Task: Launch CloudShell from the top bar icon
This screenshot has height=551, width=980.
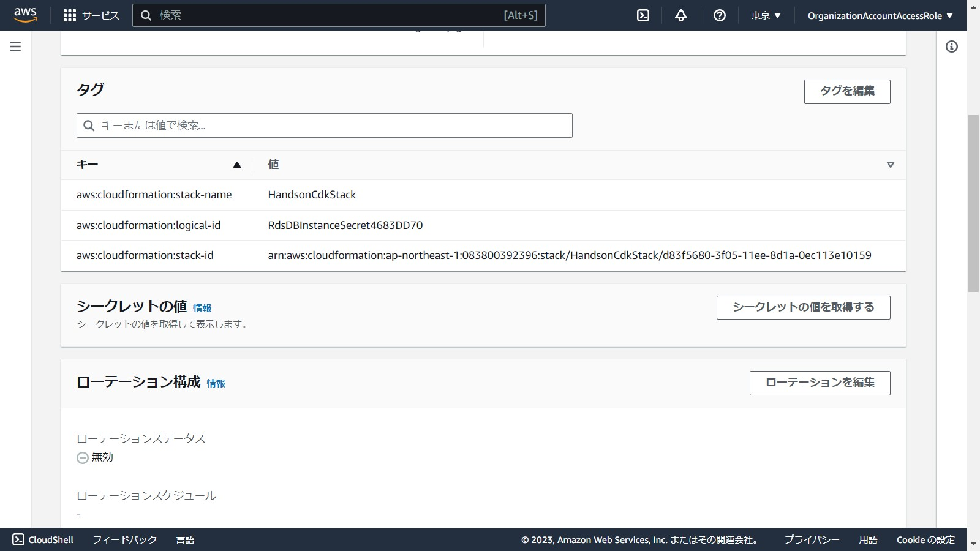Action: [643, 15]
